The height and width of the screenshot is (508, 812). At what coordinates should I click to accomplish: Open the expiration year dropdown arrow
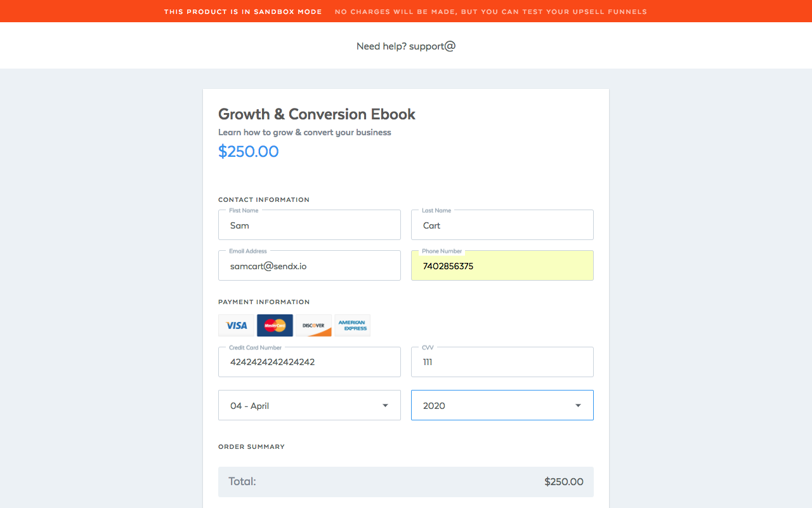578,406
